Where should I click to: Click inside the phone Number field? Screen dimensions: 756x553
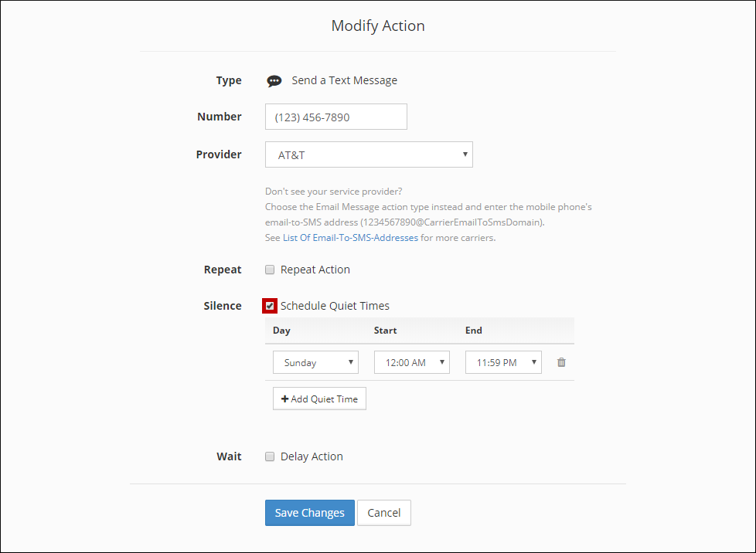pyautogui.click(x=335, y=117)
